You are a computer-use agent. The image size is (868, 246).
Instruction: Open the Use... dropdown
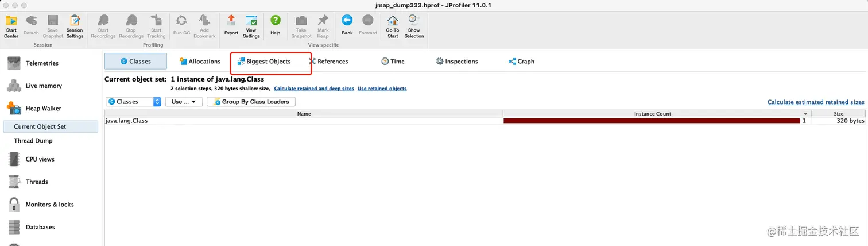184,102
